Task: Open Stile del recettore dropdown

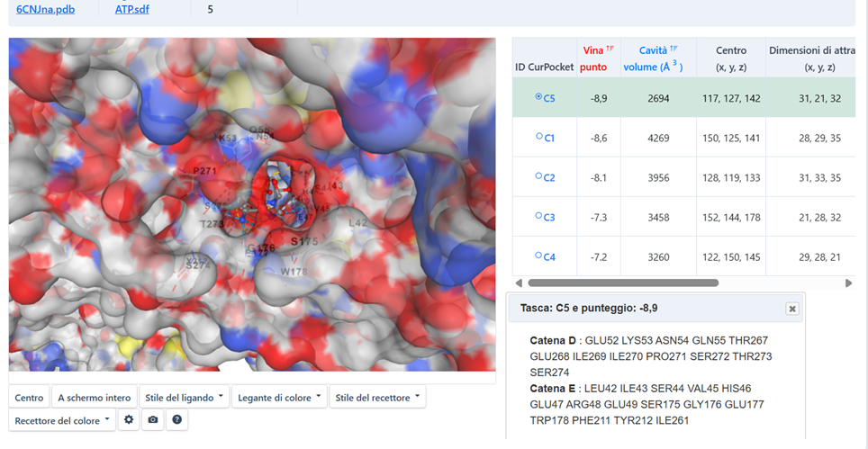Action: (377, 397)
